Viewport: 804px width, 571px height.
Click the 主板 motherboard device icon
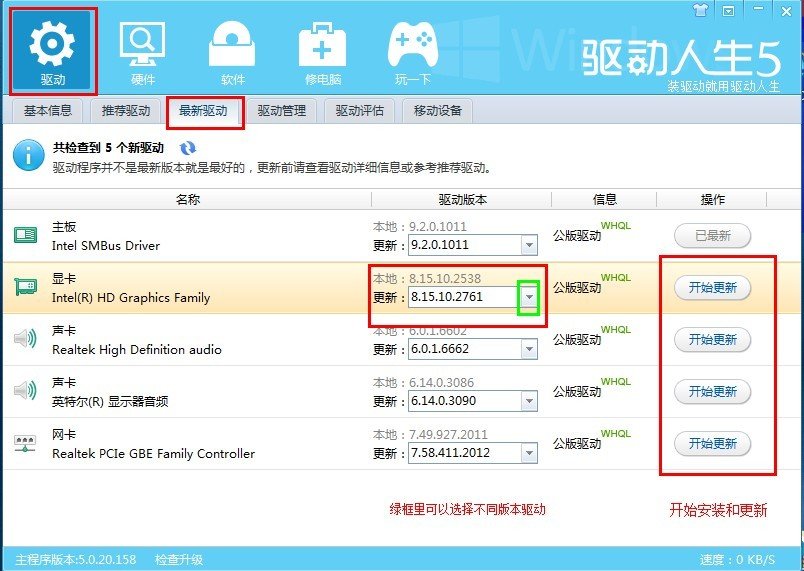(25, 236)
